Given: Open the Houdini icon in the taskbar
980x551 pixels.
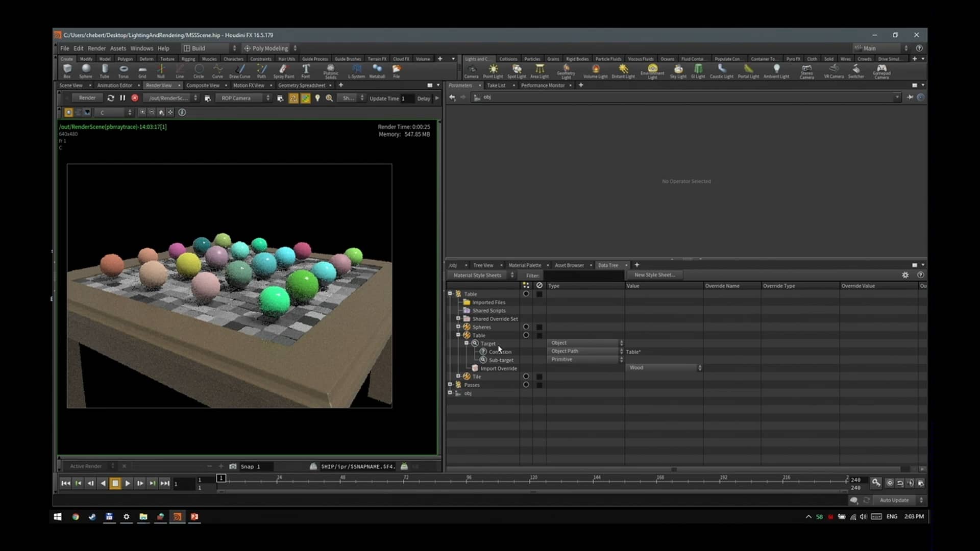Looking at the screenshot, I should click(177, 517).
